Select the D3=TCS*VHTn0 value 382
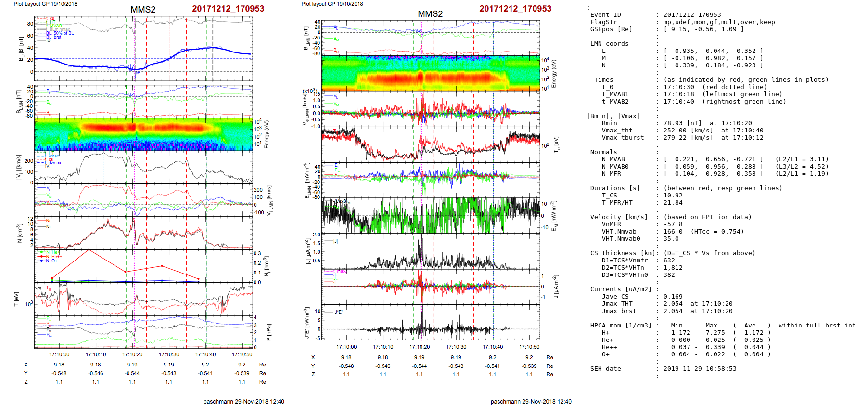Viewport: 868px width, 405px height. (x=669, y=275)
